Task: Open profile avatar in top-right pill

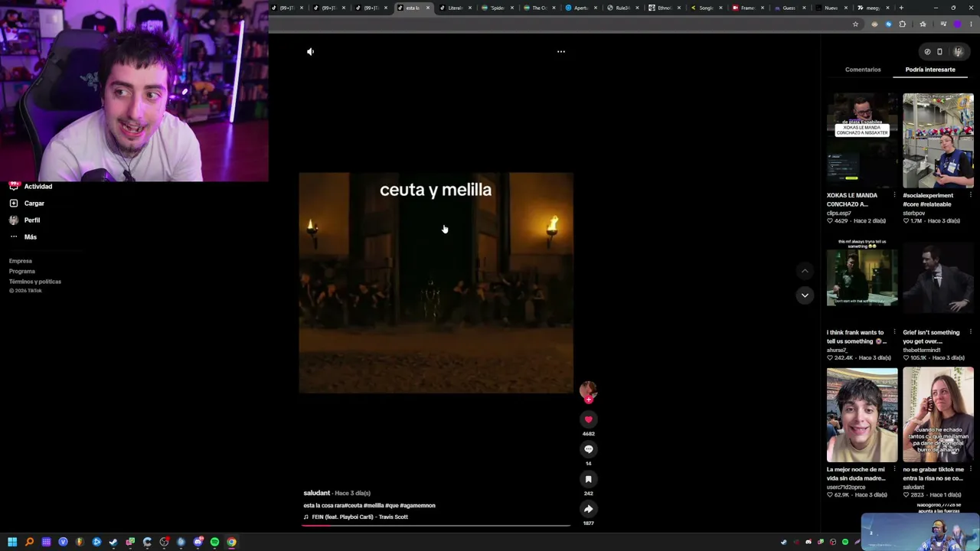Action: click(x=958, y=52)
